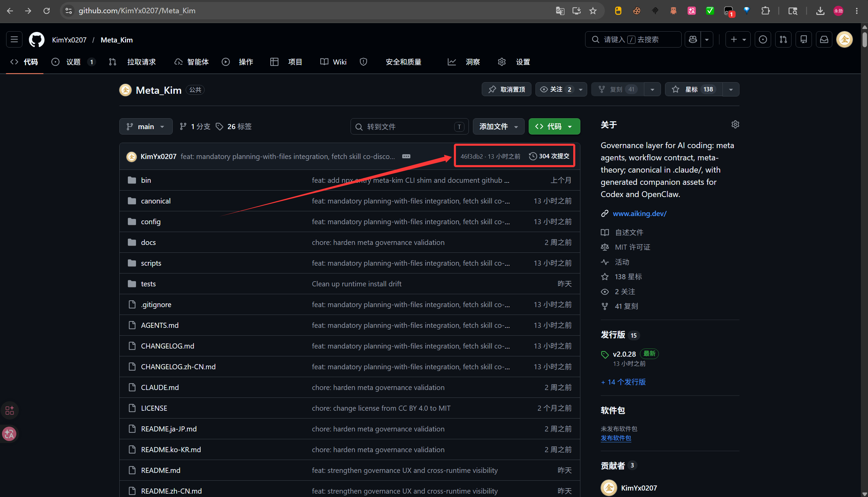The image size is (868, 497).
Task: Switch to the 项目 (Projects) tab
Action: [286, 62]
